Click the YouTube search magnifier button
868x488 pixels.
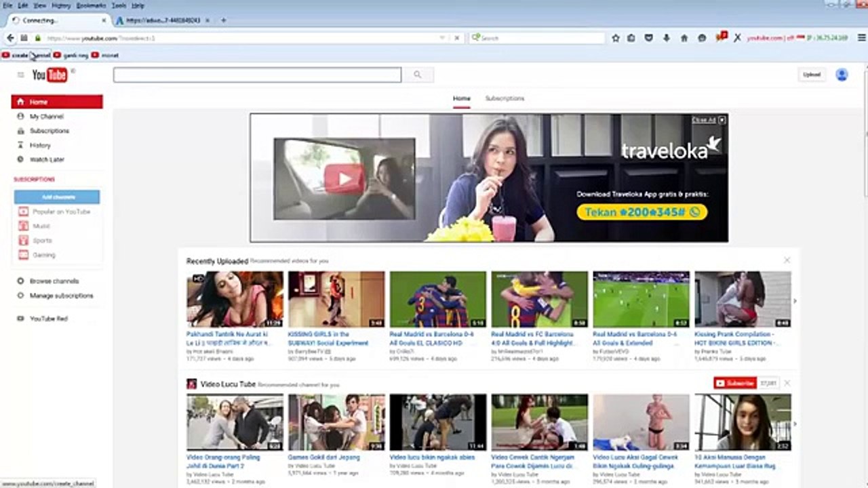point(418,75)
